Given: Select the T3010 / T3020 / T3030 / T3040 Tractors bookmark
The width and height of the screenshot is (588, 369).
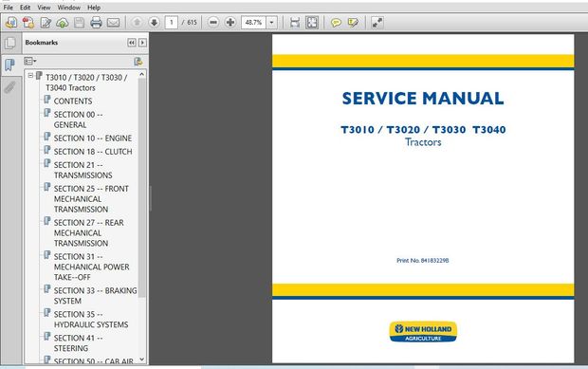Looking at the screenshot, I should click(86, 83).
